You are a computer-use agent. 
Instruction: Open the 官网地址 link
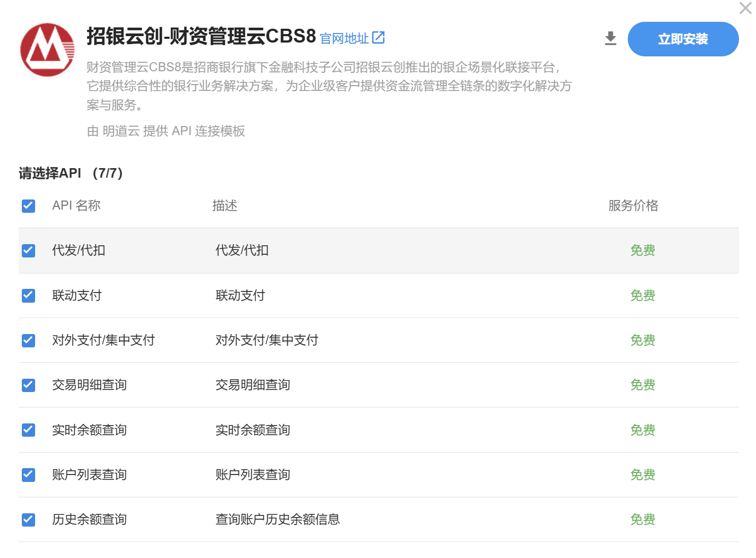pos(344,38)
